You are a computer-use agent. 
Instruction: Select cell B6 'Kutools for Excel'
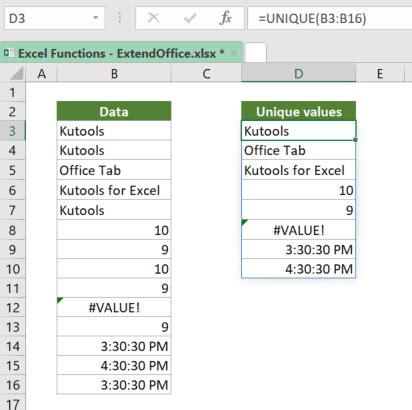pos(114,190)
